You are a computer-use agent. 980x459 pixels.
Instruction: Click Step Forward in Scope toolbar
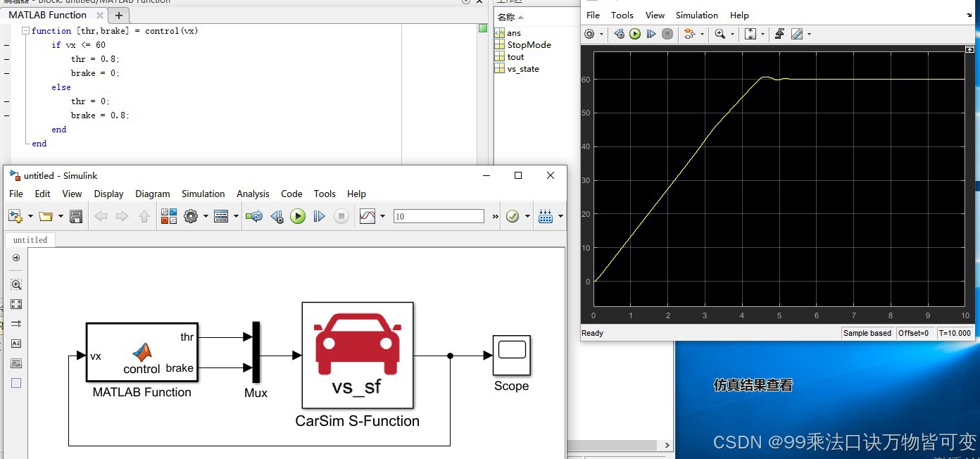651,34
